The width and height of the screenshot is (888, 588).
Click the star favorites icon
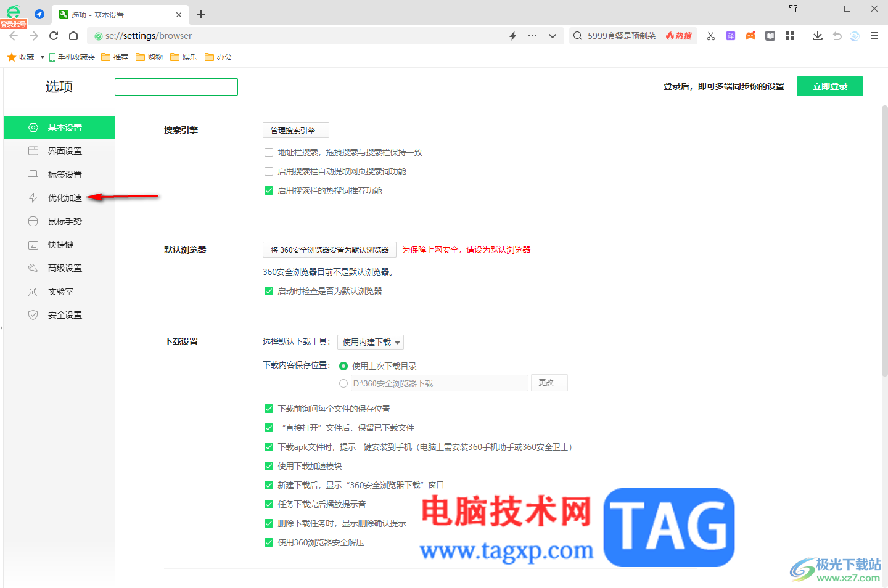[x=11, y=57]
